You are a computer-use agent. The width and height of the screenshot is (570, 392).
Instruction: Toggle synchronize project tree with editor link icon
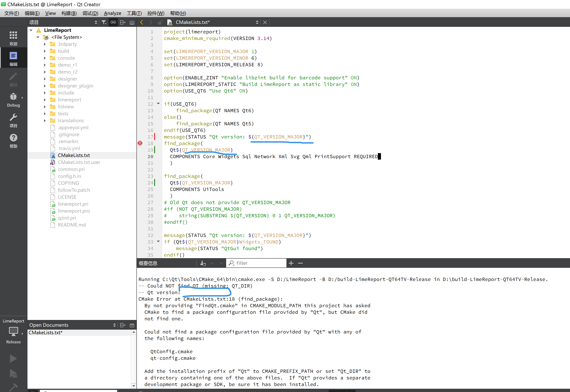pos(113,22)
